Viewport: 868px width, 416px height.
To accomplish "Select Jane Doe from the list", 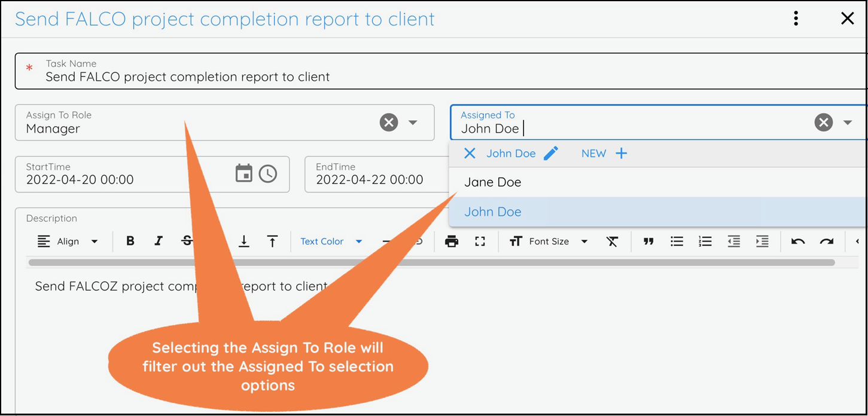I will coord(493,182).
